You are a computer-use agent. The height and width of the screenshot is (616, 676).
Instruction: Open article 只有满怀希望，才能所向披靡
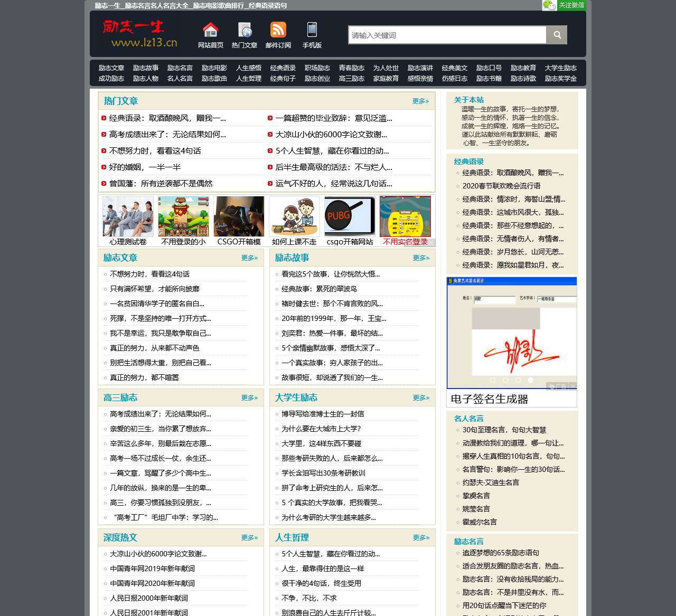[155, 289]
